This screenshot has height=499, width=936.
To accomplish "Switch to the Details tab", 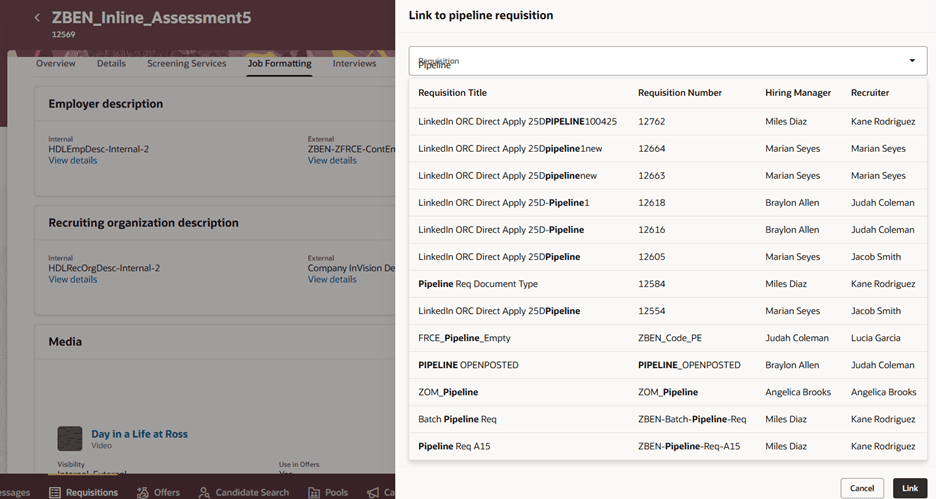I will (111, 63).
